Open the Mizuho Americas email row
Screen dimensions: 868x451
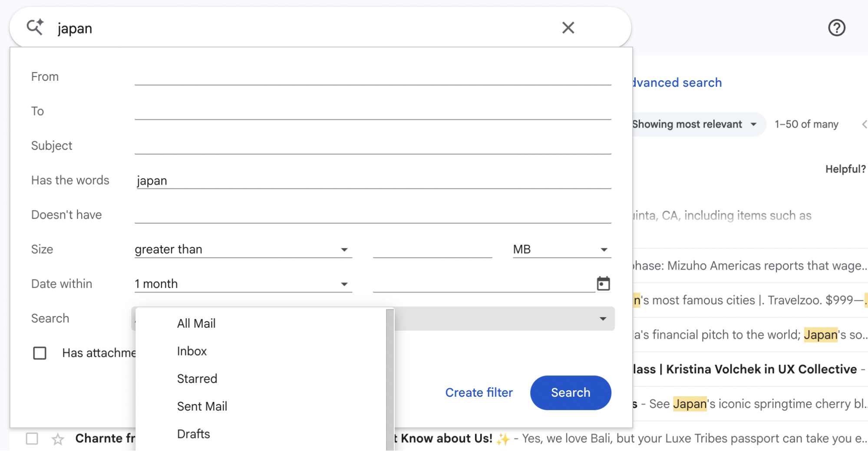(x=750, y=266)
